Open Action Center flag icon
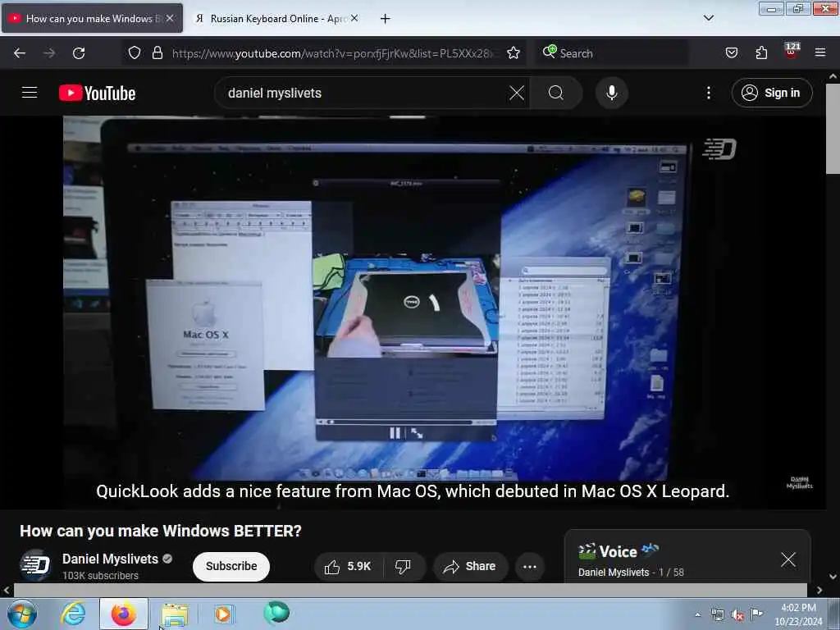840x630 pixels. tap(757, 614)
